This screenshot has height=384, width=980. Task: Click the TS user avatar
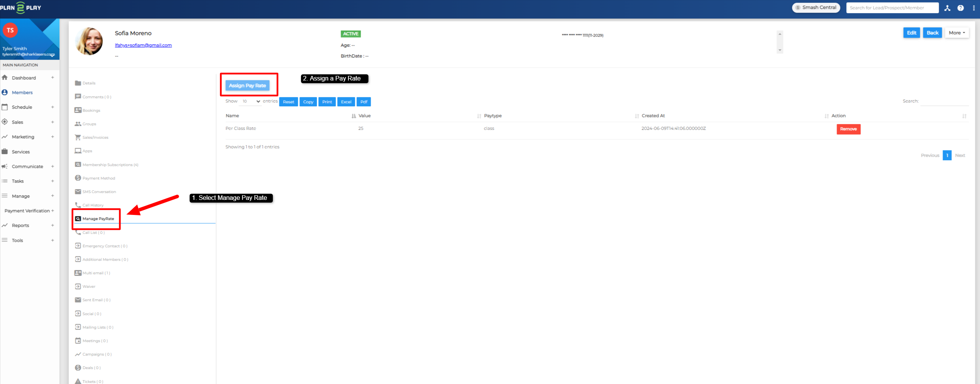(10, 30)
